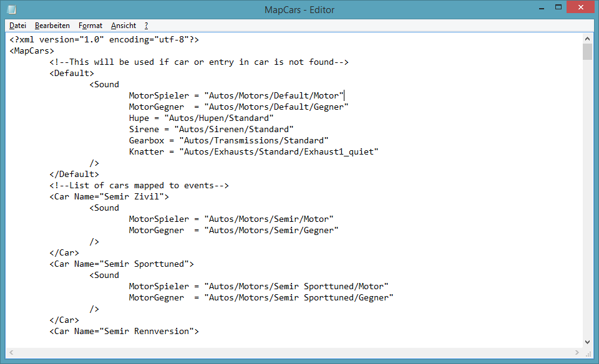Open the ? help menu

pos(146,26)
